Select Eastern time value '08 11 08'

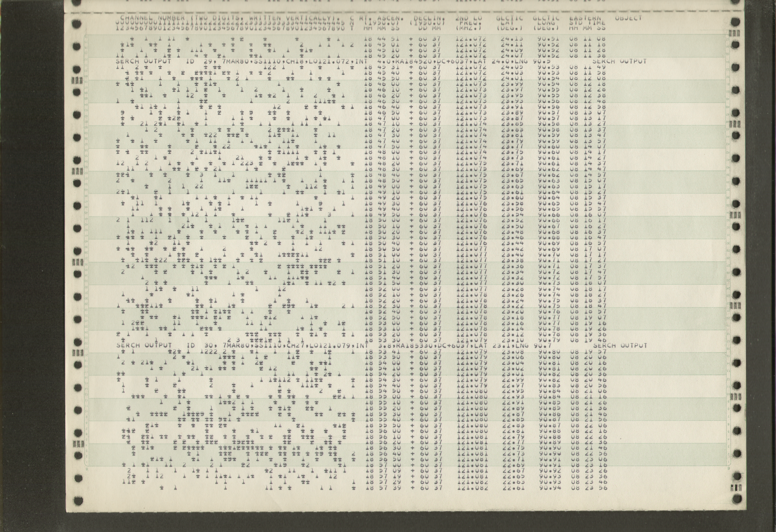click(587, 39)
